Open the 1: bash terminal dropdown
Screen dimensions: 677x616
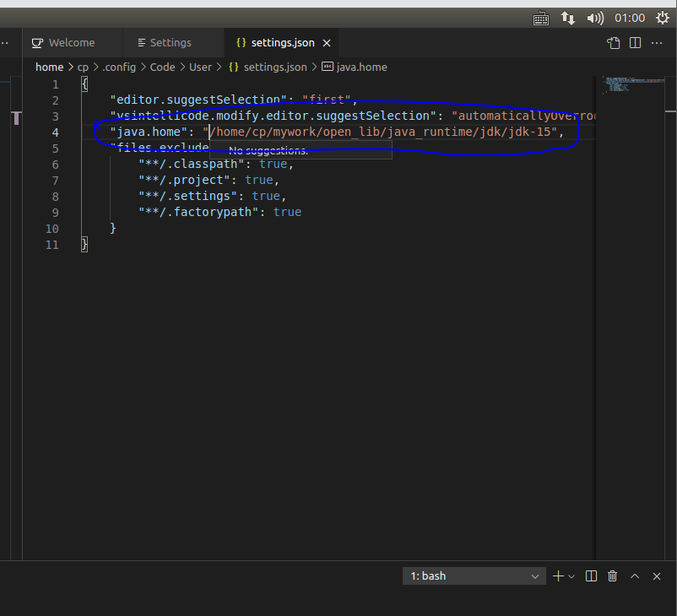click(474, 575)
